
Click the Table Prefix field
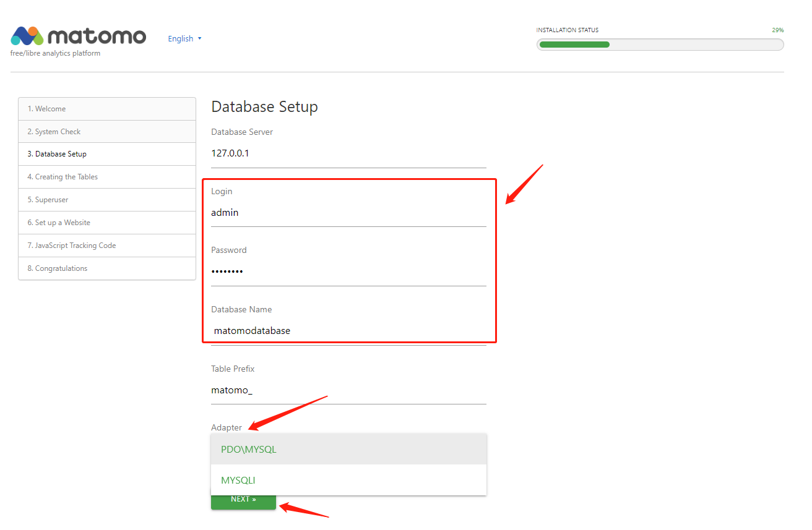[x=348, y=390]
